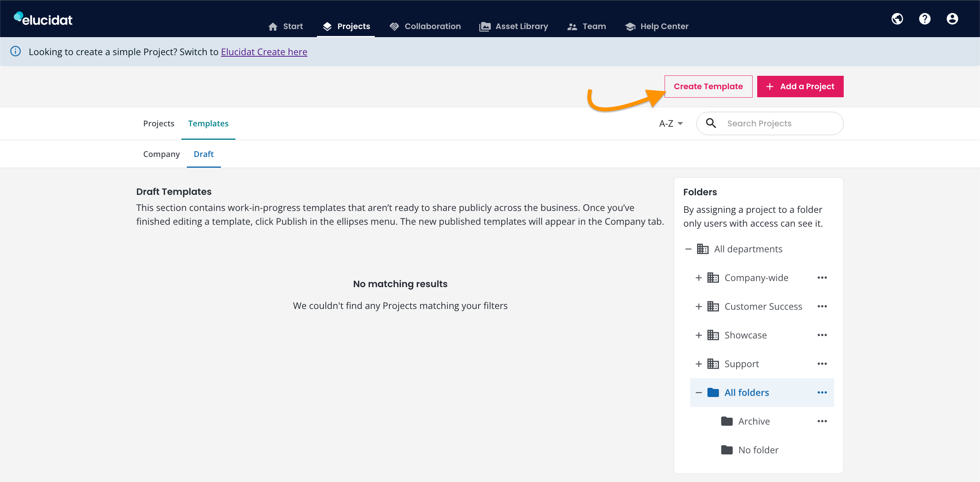Click the Archive folder icon
Screen dimensions: 980x482
(x=727, y=421)
